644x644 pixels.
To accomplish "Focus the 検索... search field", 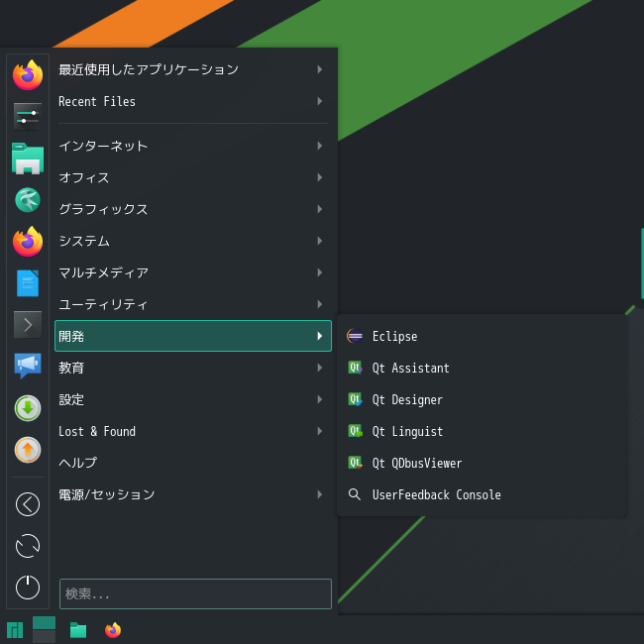I will pyautogui.click(x=195, y=593).
